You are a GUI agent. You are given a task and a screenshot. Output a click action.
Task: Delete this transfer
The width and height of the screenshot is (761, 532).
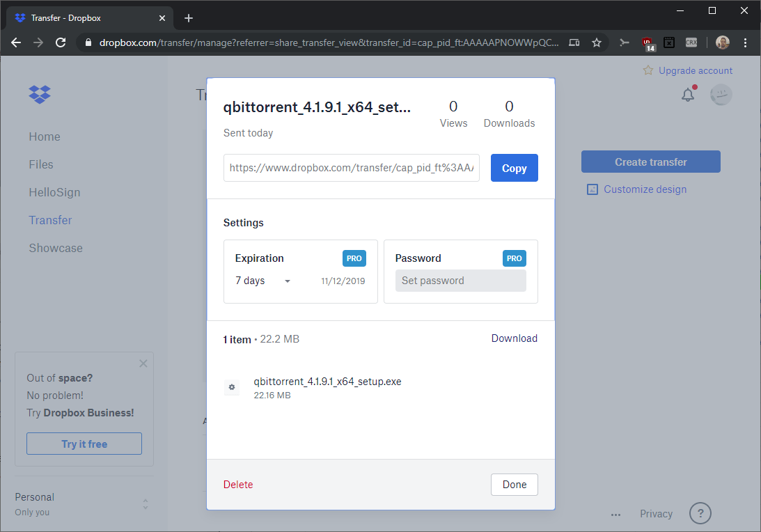(x=238, y=485)
